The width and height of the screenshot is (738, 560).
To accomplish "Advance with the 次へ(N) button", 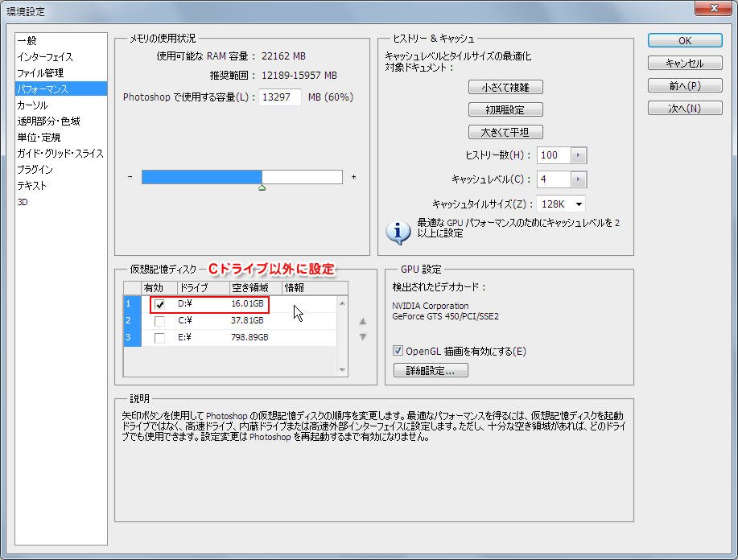I will pos(685,109).
